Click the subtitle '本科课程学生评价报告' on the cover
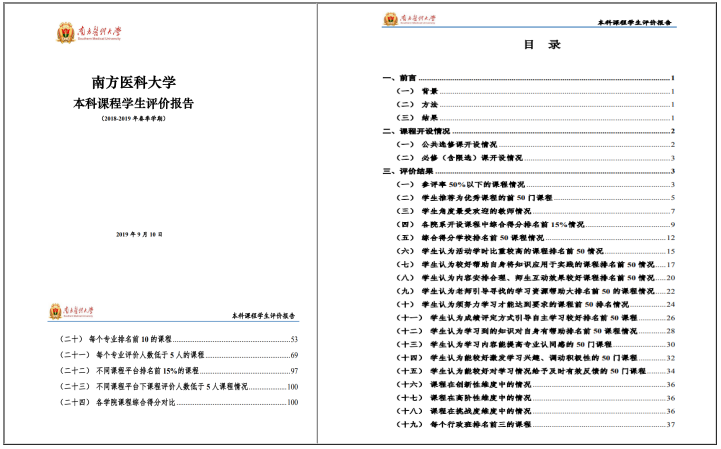The image size is (721, 449). click(x=134, y=104)
